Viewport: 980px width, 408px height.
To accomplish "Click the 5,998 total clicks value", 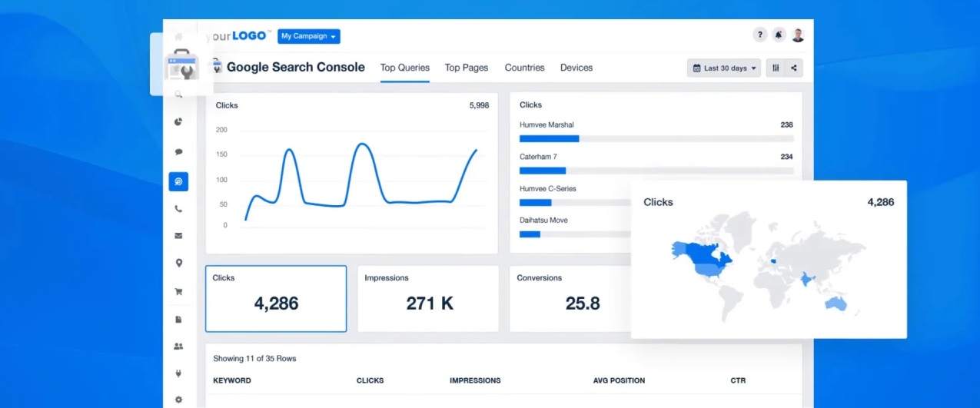I will (479, 105).
